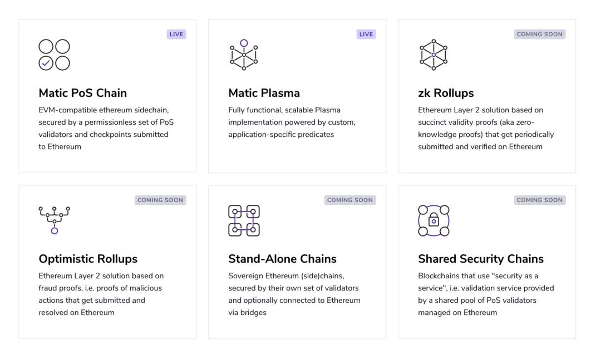Click the COMING SOON badge on zk Rollups
This screenshot has height=364, width=601.
(x=539, y=35)
